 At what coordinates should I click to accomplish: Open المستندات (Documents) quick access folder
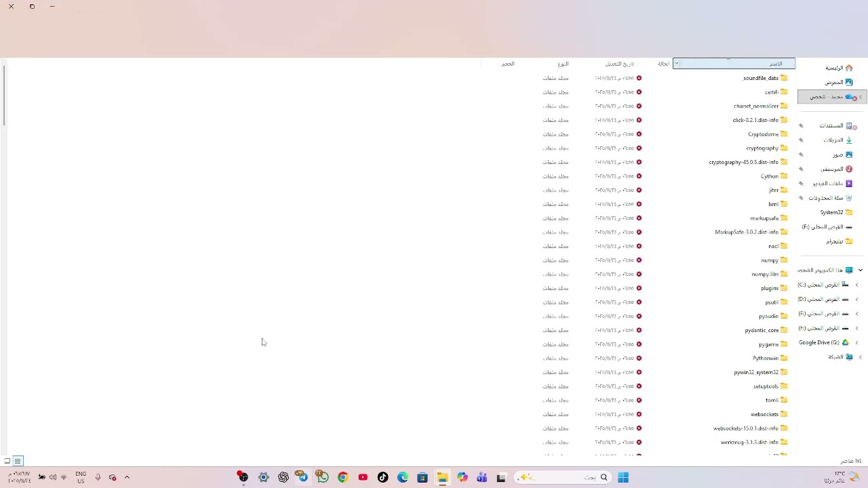pyautogui.click(x=837, y=125)
